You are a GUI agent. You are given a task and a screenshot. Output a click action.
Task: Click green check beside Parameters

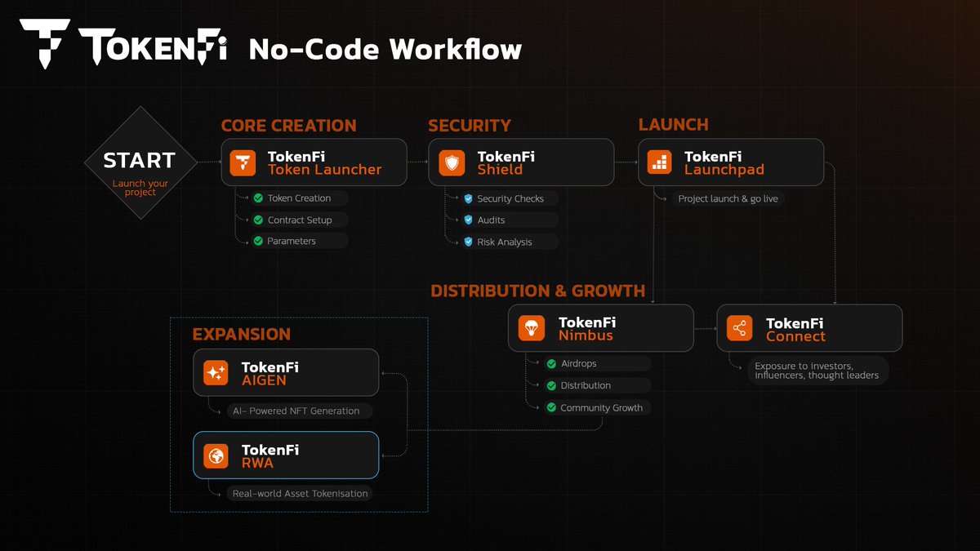click(x=258, y=241)
